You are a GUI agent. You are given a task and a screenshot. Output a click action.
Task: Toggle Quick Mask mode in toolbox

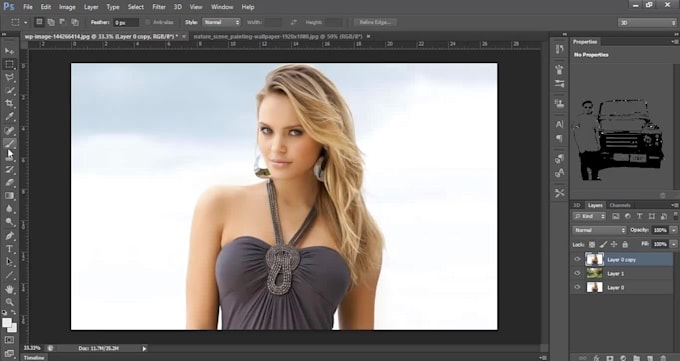[10, 340]
